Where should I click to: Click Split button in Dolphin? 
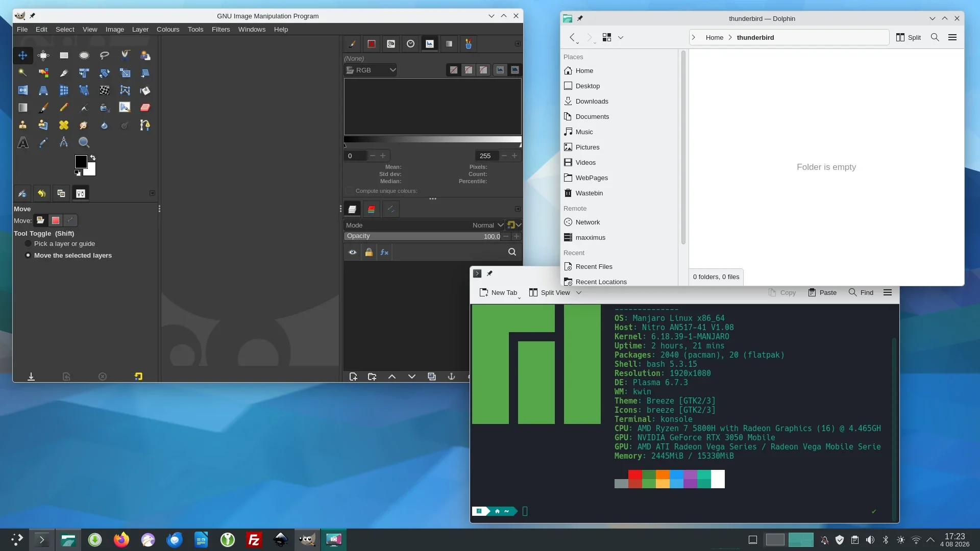point(909,37)
